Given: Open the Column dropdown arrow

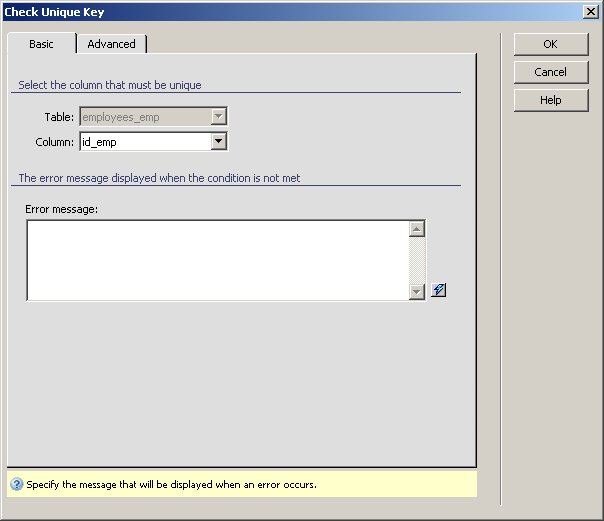Looking at the screenshot, I should [x=219, y=142].
